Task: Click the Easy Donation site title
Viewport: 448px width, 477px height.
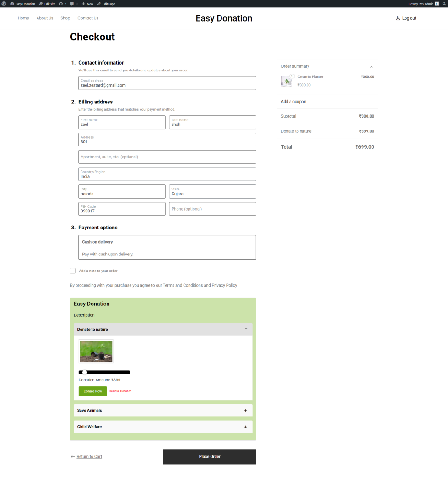Action: (224, 18)
